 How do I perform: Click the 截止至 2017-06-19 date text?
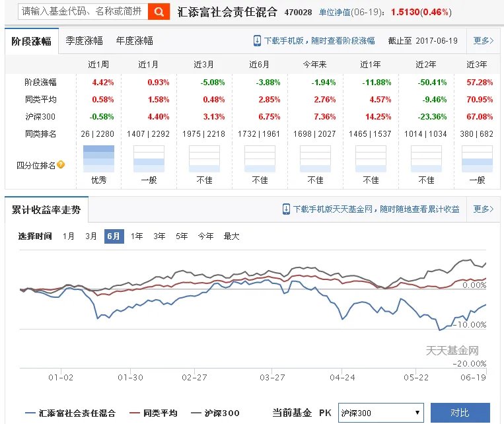(423, 41)
